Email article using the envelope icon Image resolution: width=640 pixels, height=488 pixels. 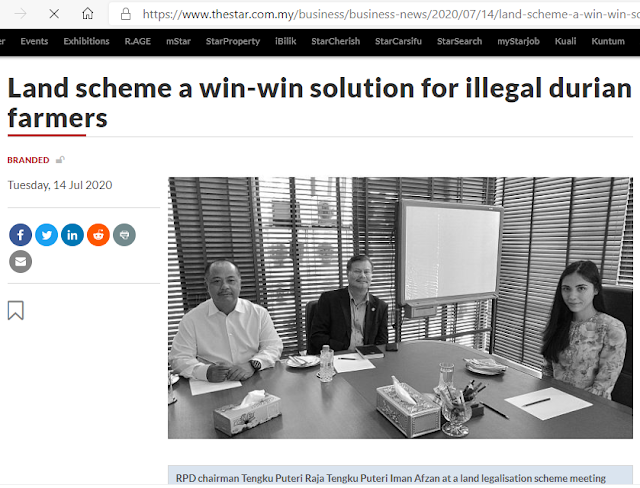20,262
